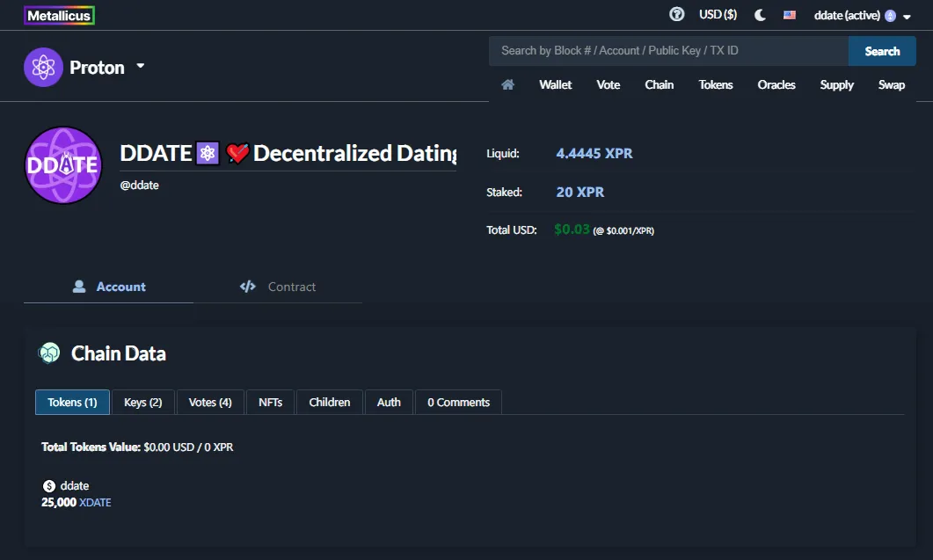The width and height of the screenshot is (933, 560).
Task: Click staked balance 20 XPR
Action: tap(579, 193)
